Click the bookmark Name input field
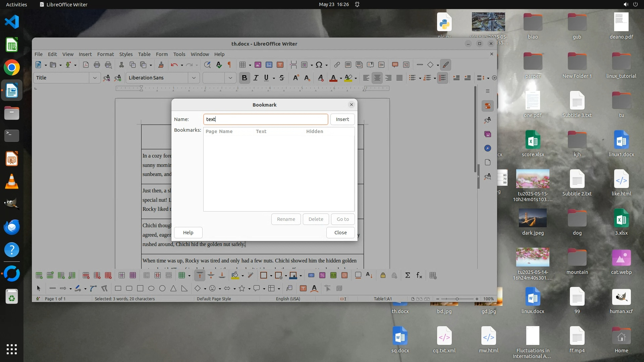This screenshot has width=644, height=362. click(x=265, y=119)
